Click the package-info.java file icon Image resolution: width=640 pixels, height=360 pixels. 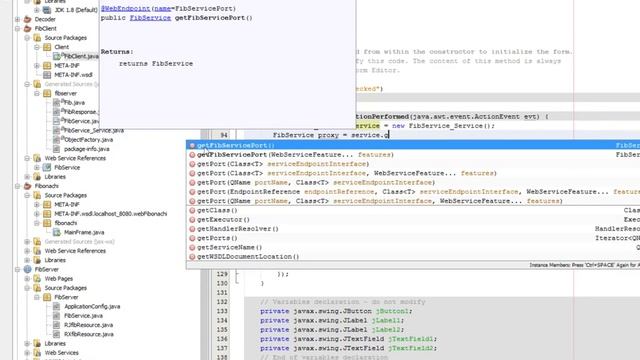(57, 149)
